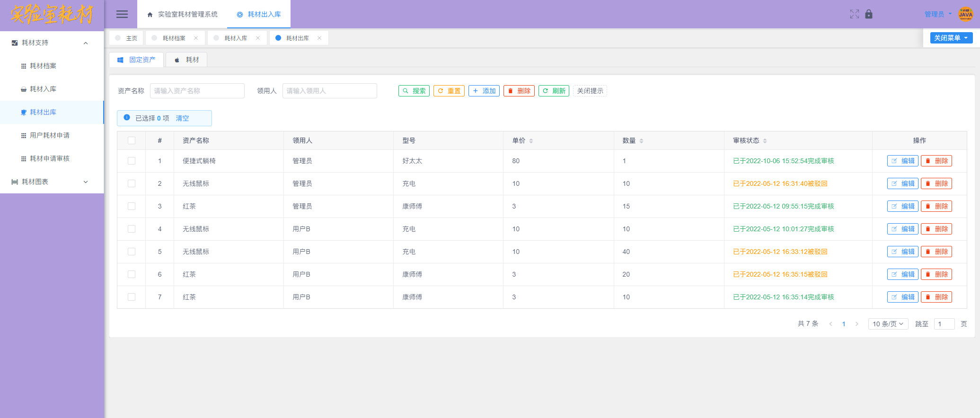Sort by 审核状态 column sort arrows
The width and height of the screenshot is (980, 418).
tap(765, 141)
